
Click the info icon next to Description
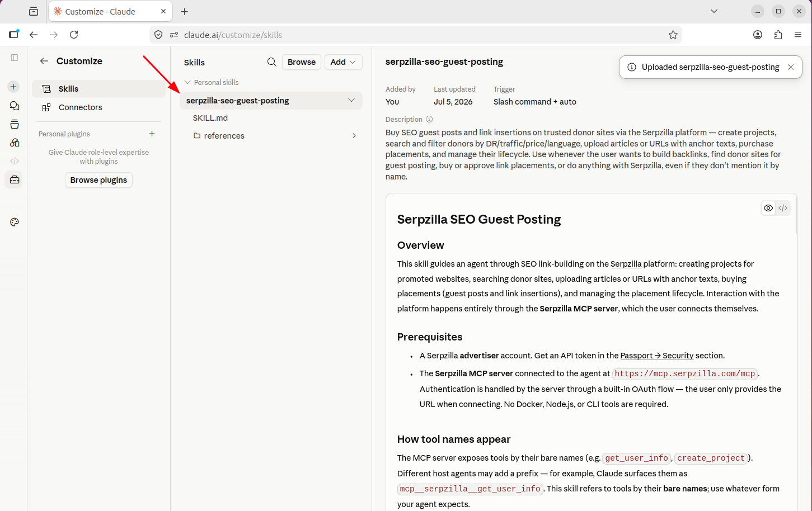tap(429, 119)
